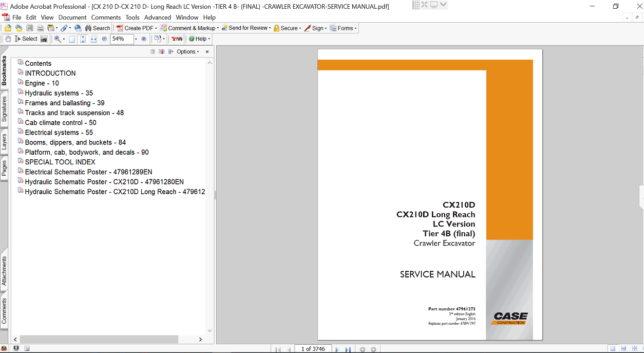This screenshot has height=353, width=644.
Task: Print the manual using the Print icon
Action: (41, 28)
